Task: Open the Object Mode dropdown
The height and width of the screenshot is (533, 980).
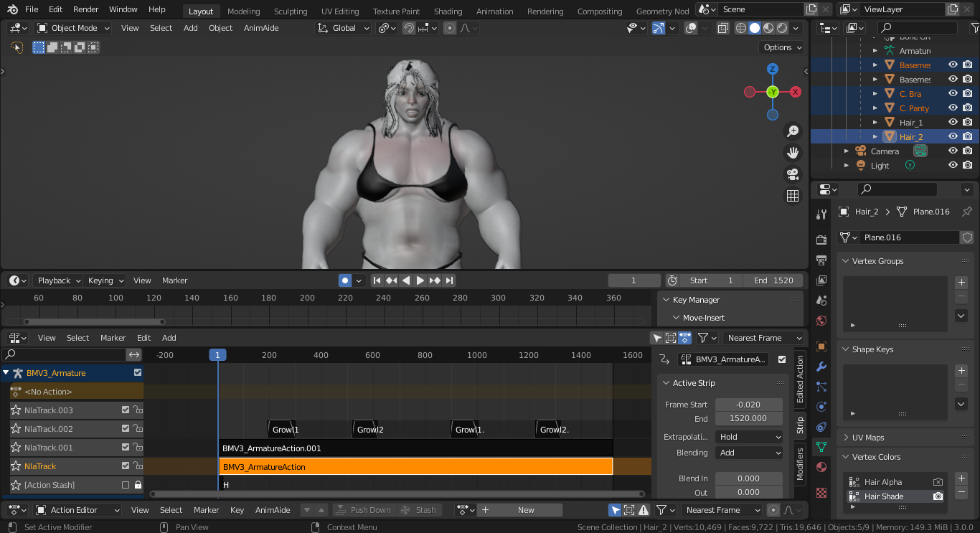Action: coord(72,27)
